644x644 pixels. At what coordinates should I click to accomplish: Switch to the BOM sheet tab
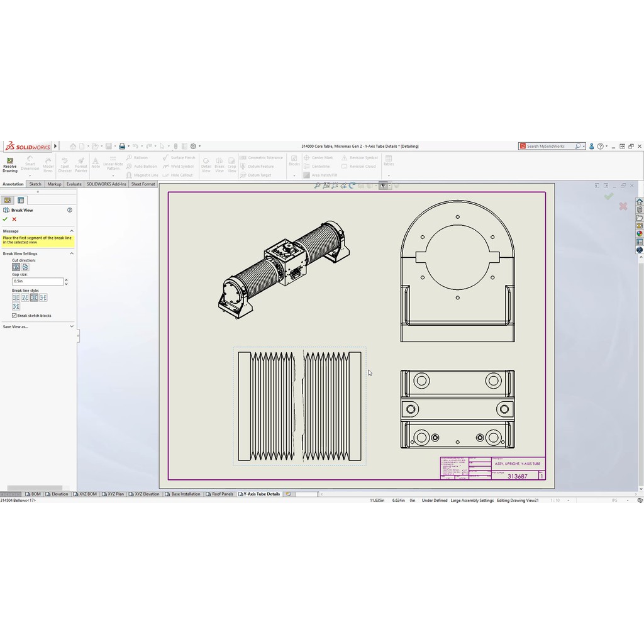(33, 494)
